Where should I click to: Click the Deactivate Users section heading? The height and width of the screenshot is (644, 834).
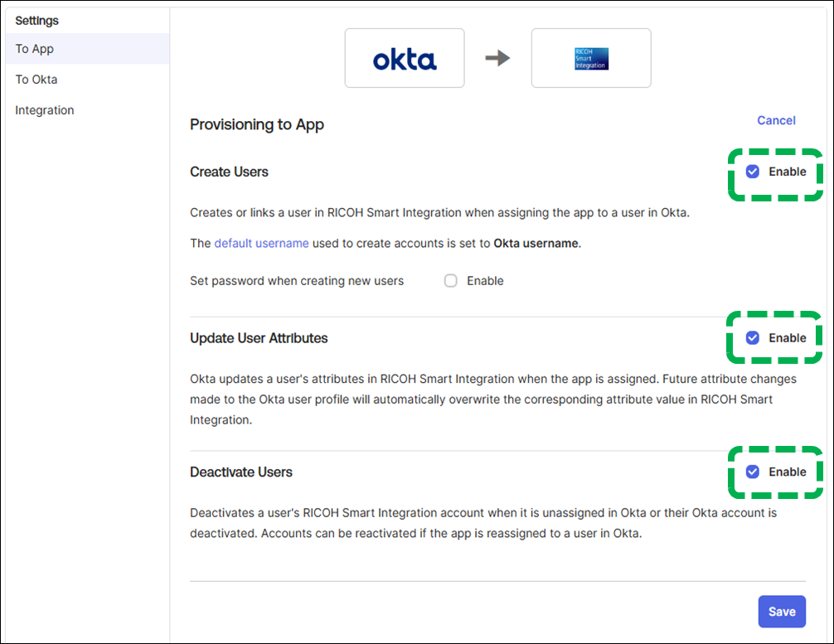click(241, 472)
